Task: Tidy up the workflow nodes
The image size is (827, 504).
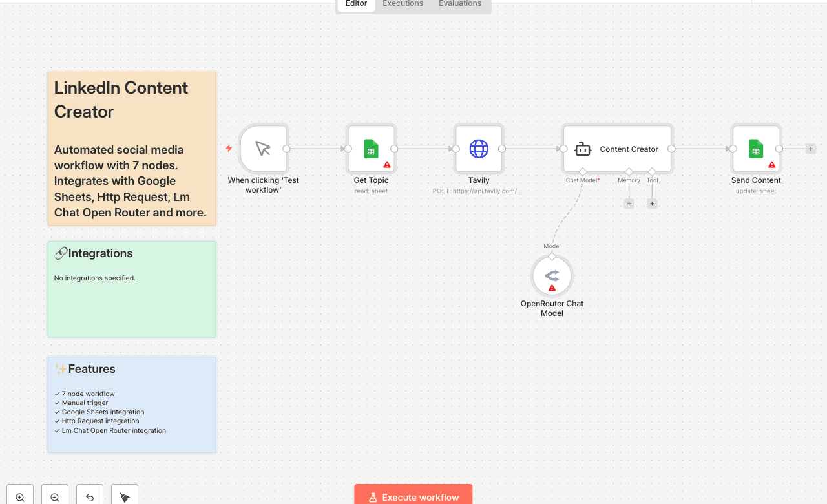Action: (x=125, y=497)
